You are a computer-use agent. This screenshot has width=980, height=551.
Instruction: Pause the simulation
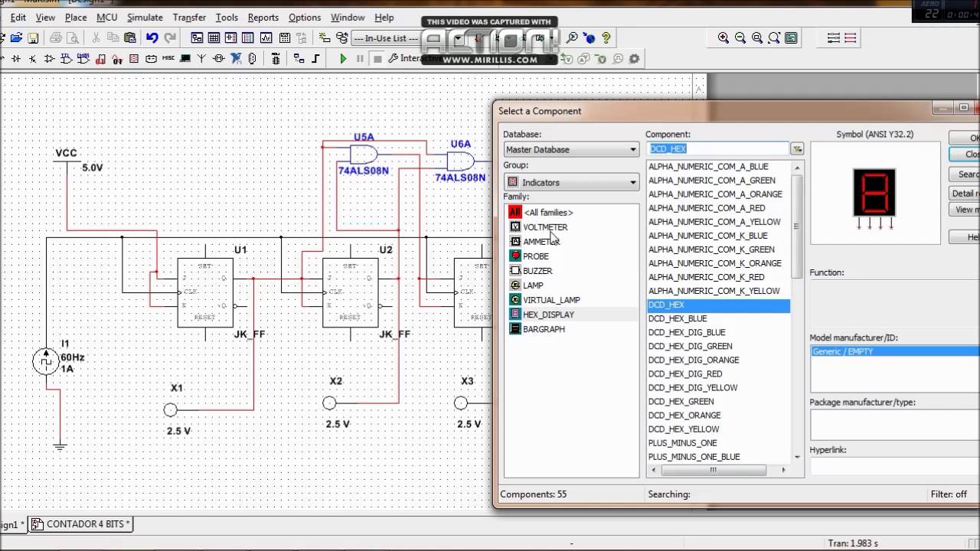[x=360, y=58]
